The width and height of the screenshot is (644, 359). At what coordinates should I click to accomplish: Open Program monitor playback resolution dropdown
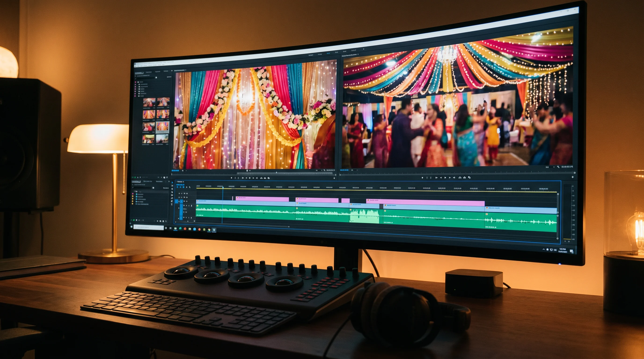(x=550, y=167)
